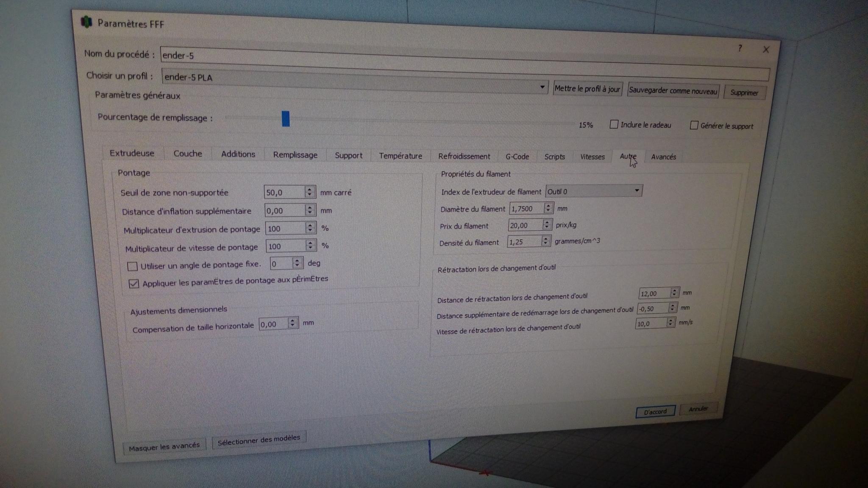Open the Extrudeuse tab
The height and width of the screenshot is (488, 868).
pos(132,153)
